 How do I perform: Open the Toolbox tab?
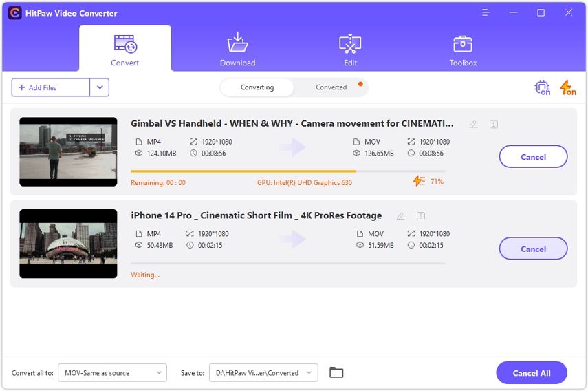(x=463, y=50)
